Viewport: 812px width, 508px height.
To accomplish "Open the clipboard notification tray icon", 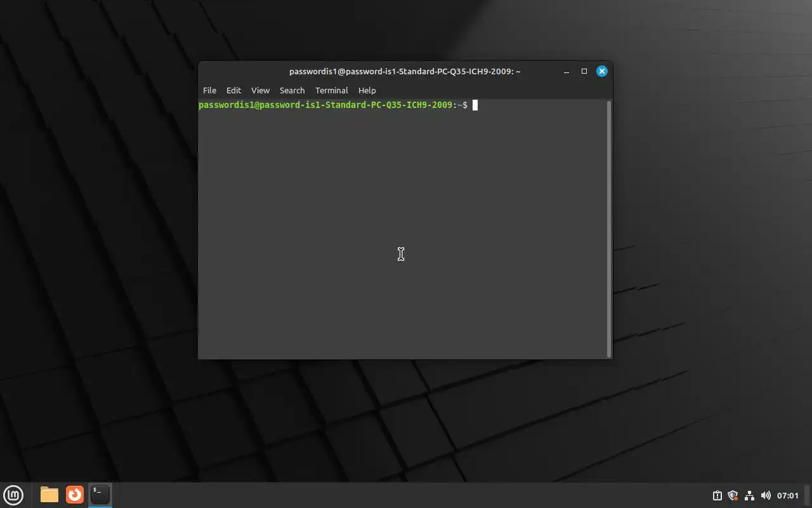I will pyautogui.click(x=717, y=495).
